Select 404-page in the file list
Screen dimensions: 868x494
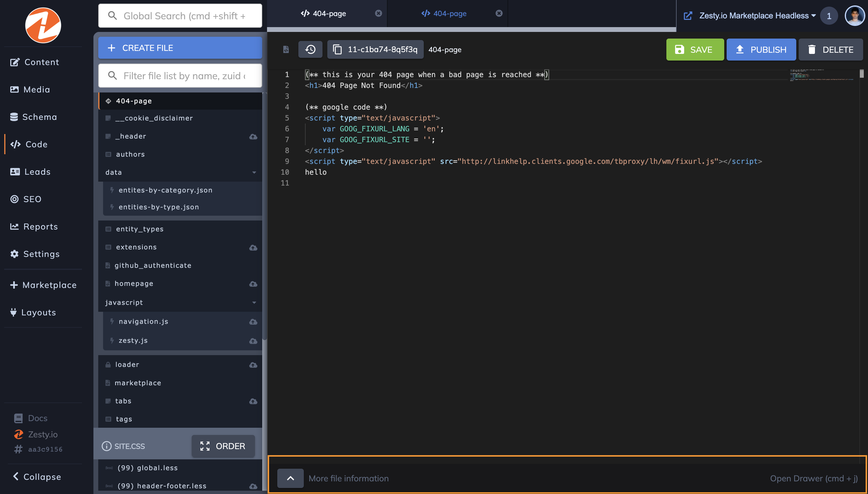[180, 101]
